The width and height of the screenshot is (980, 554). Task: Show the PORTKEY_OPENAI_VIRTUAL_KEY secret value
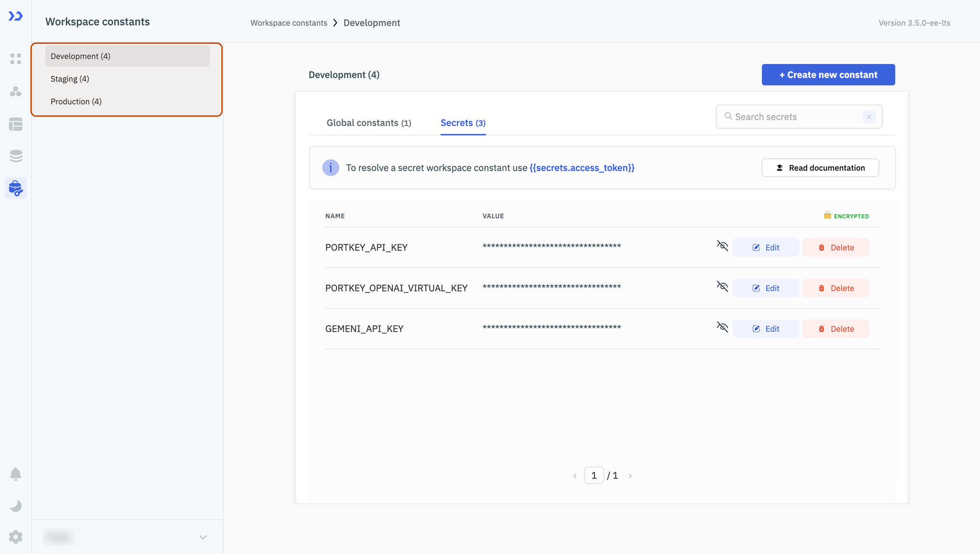(722, 287)
